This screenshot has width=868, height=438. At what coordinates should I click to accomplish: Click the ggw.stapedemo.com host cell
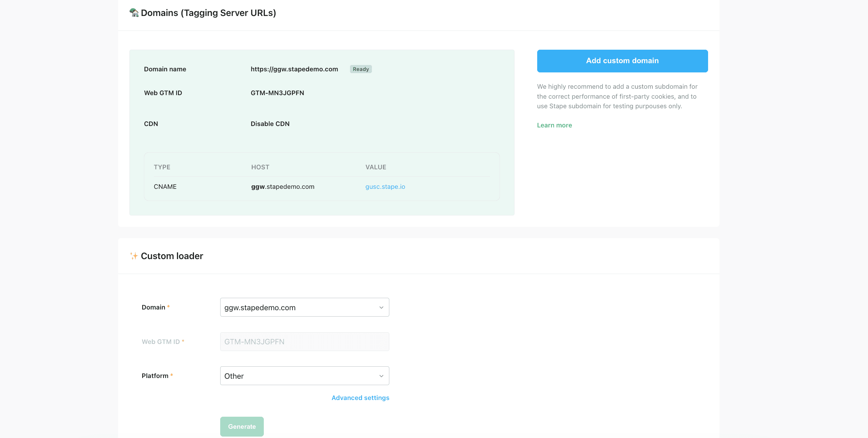283,187
